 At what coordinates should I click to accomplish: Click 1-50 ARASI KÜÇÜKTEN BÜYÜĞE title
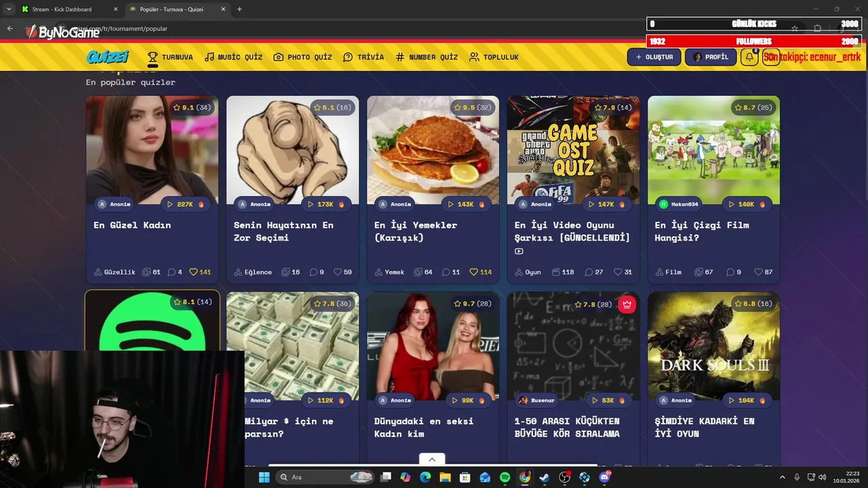(567, 427)
